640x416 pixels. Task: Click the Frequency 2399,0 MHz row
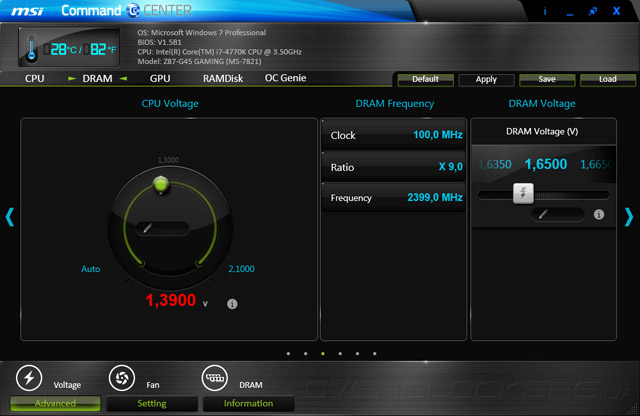pos(393,198)
